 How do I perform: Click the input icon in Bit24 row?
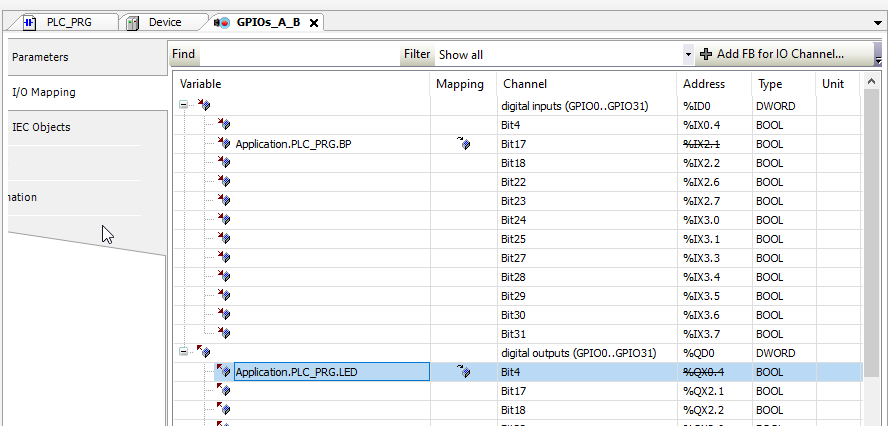[224, 219]
